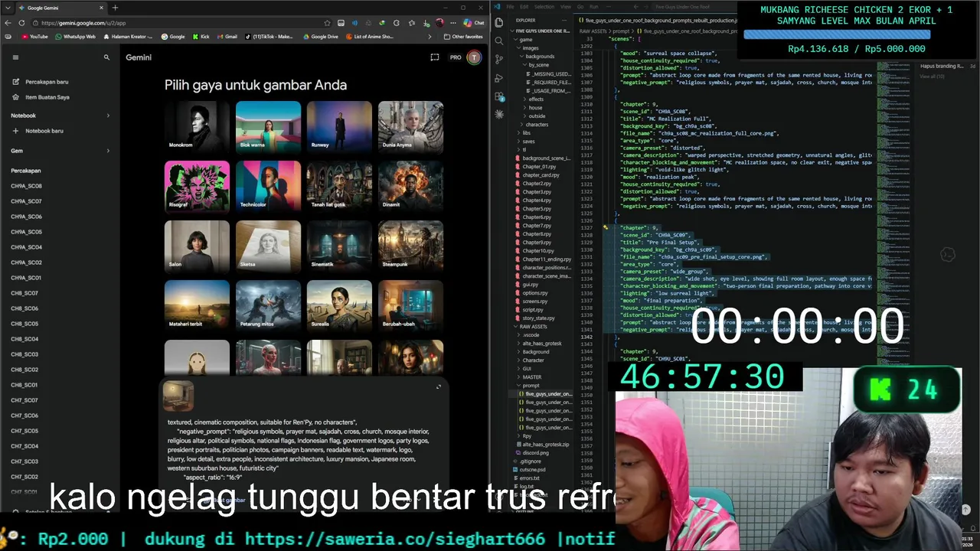The width and height of the screenshot is (980, 551).
Task: Open the YouTube bookmark
Action: click(x=34, y=36)
